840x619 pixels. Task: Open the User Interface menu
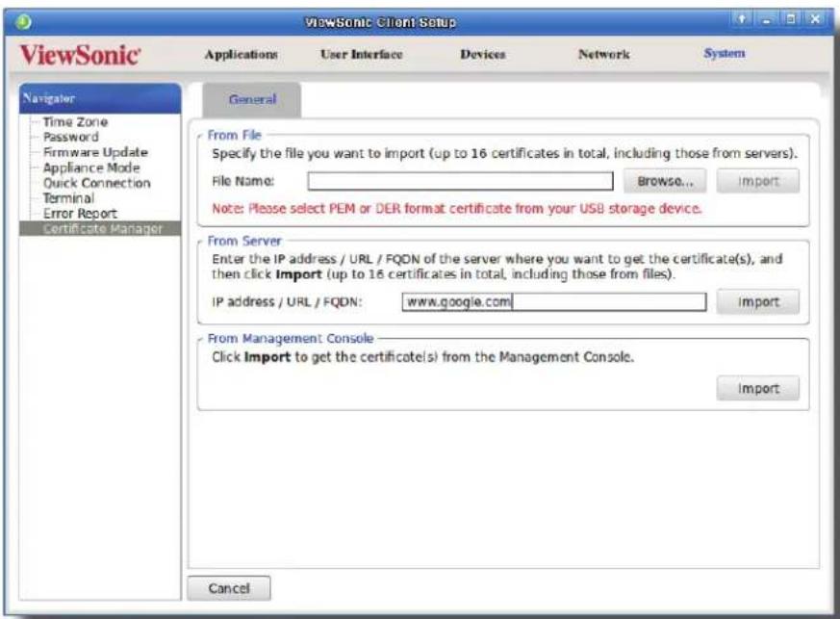[x=362, y=54]
